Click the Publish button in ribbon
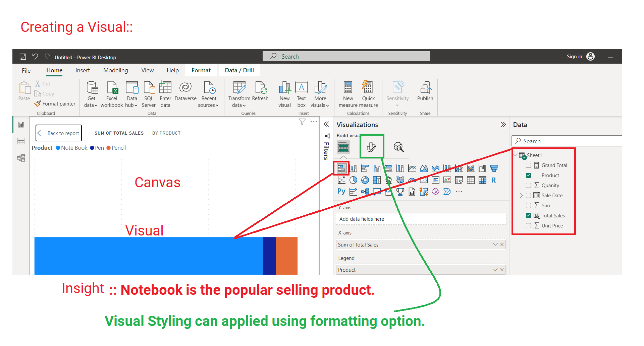Viewport: 644px width, 346px height. (425, 91)
